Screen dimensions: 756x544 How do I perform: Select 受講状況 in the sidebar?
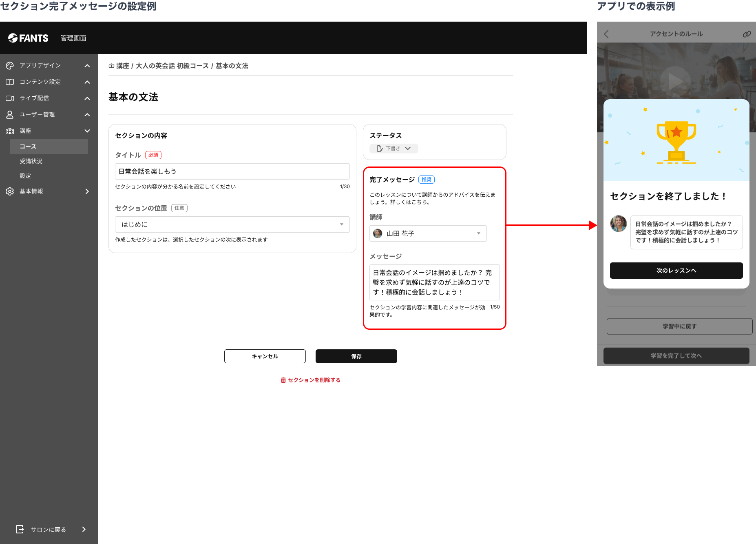tap(31, 161)
